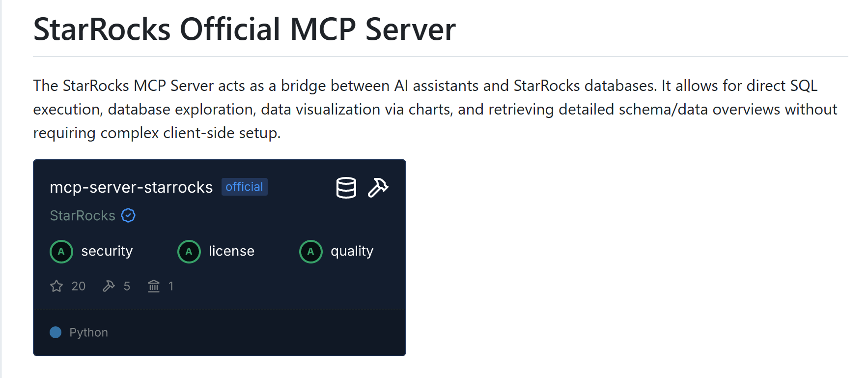868x378 pixels.
Task: Select the "license" label text
Action: point(231,251)
